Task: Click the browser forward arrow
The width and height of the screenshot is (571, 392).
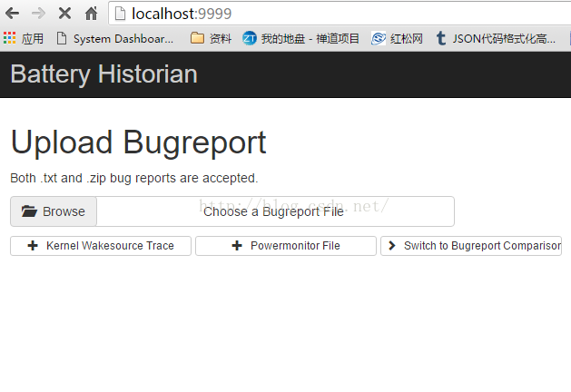Action: tap(38, 14)
